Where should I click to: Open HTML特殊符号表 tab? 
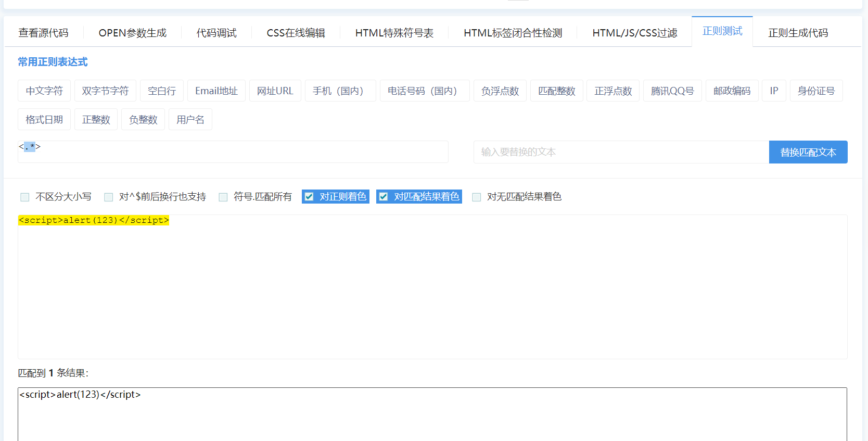(x=394, y=33)
